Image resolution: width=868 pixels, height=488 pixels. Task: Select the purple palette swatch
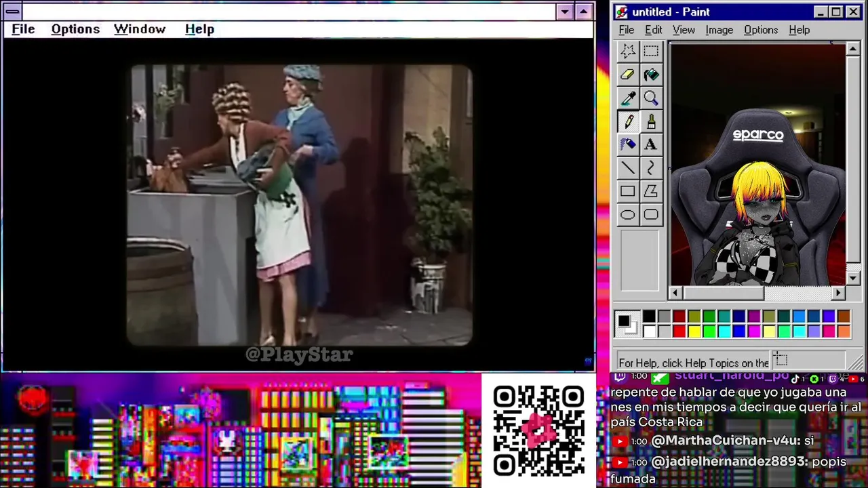(754, 317)
